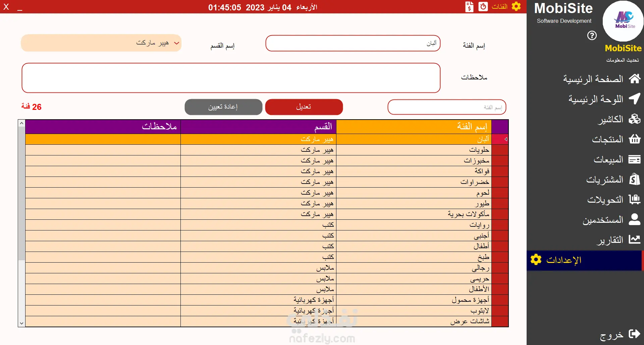644x345 pixels.
Task: Open المبيعات sales card icon
Action: [x=635, y=159]
